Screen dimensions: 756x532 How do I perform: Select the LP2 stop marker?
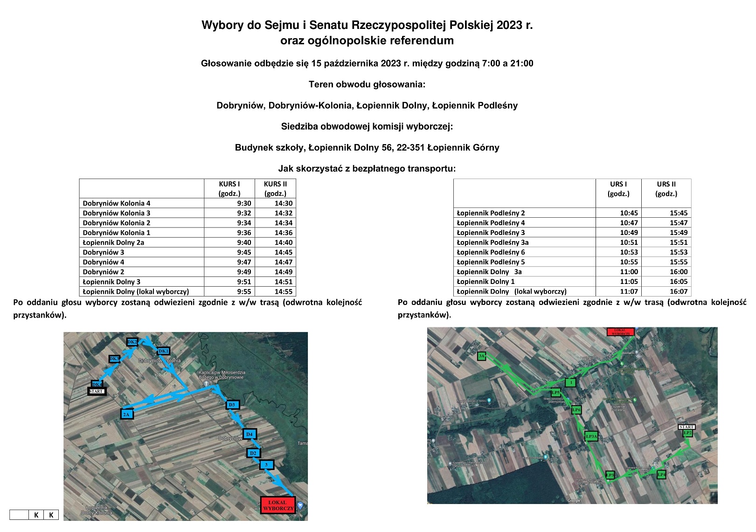pos(687,433)
